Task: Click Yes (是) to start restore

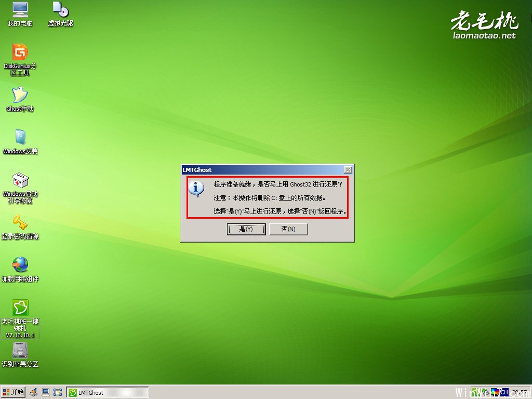Action: click(x=246, y=229)
